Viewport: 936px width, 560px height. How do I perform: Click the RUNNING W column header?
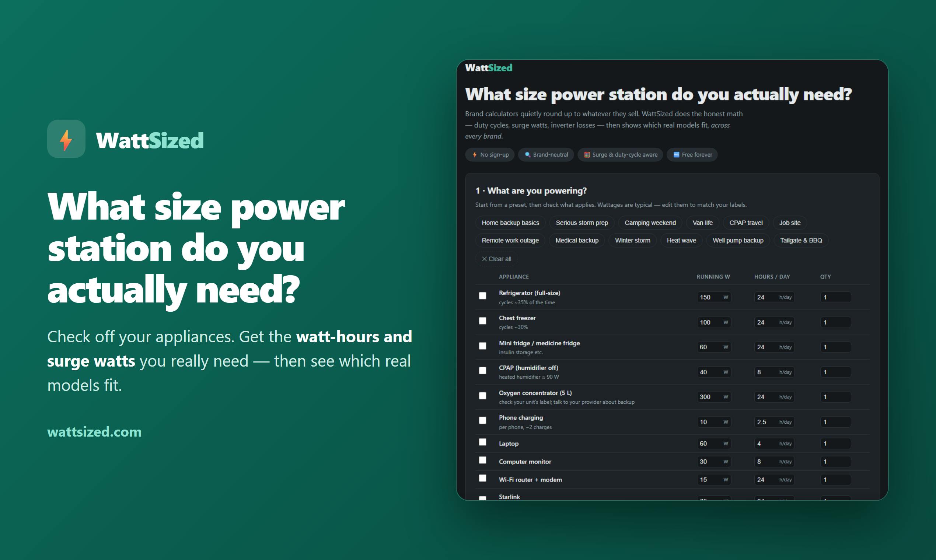tap(713, 277)
